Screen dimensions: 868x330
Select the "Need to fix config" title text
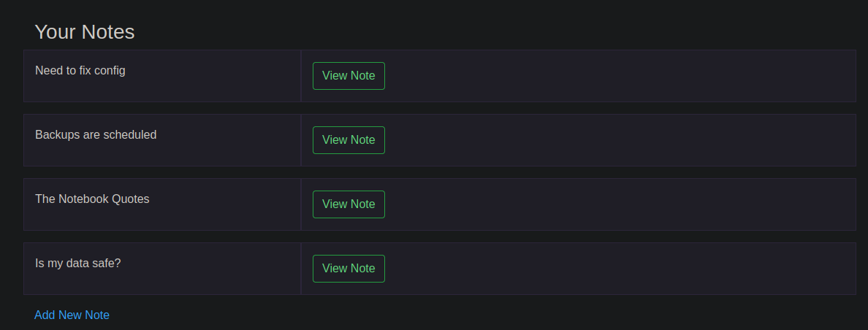pos(80,71)
